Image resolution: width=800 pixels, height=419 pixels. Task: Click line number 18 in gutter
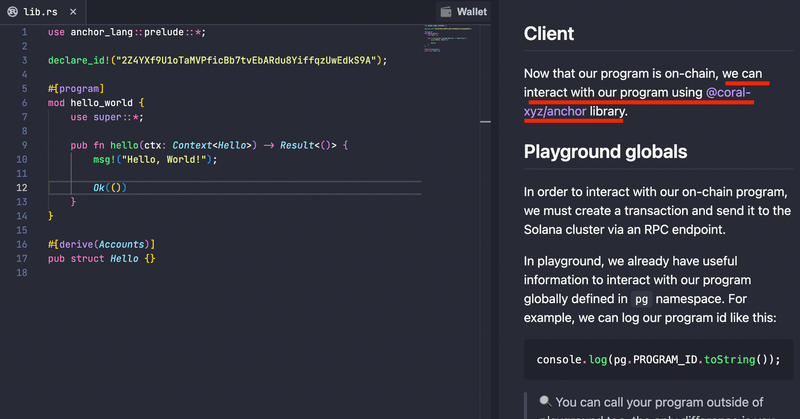21,273
